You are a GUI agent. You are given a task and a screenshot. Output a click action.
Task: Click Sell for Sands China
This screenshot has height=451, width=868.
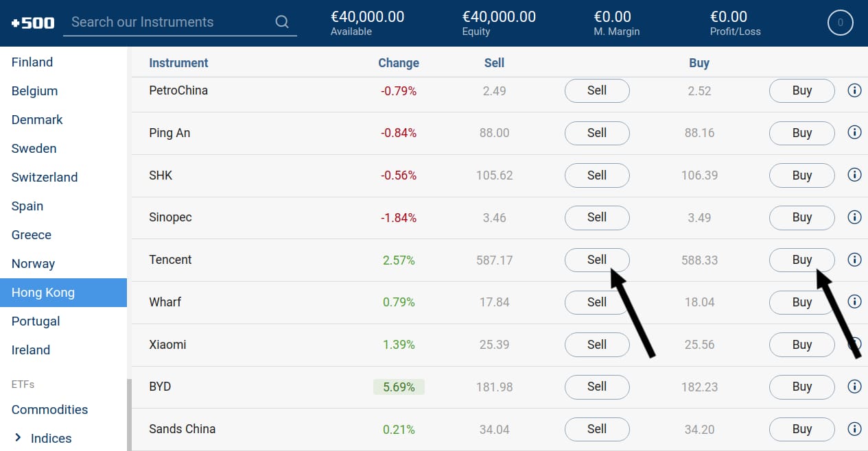point(597,429)
